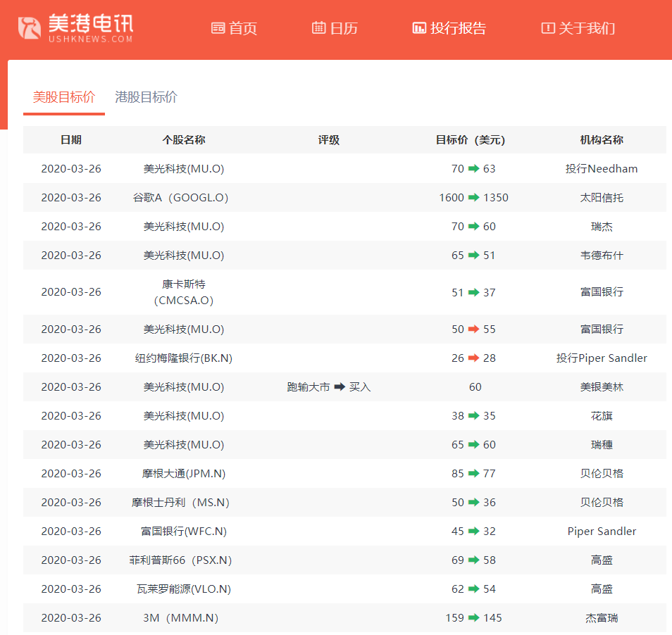Click the green arrow in 65 to 51

point(473,256)
